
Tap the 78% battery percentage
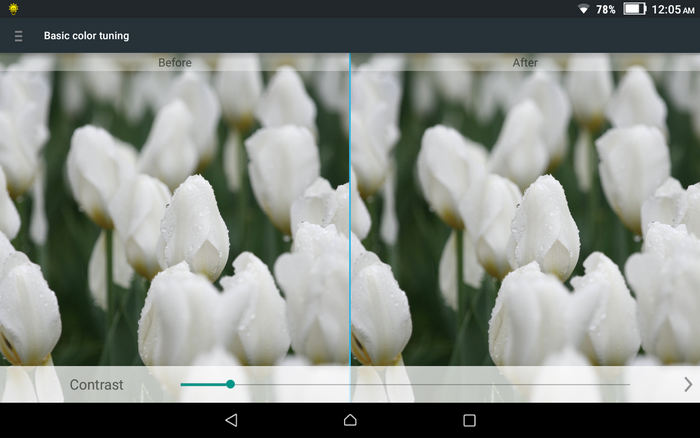tap(605, 9)
